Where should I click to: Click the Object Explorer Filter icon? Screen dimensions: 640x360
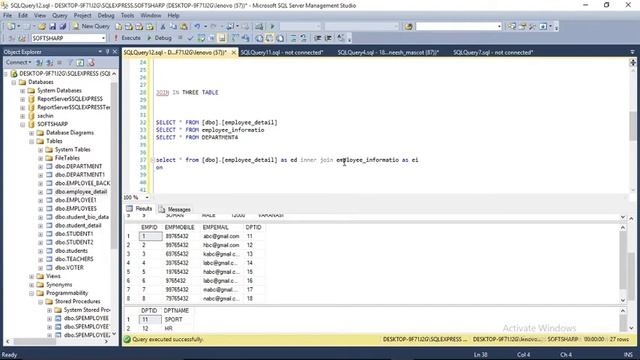tap(70, 62)
